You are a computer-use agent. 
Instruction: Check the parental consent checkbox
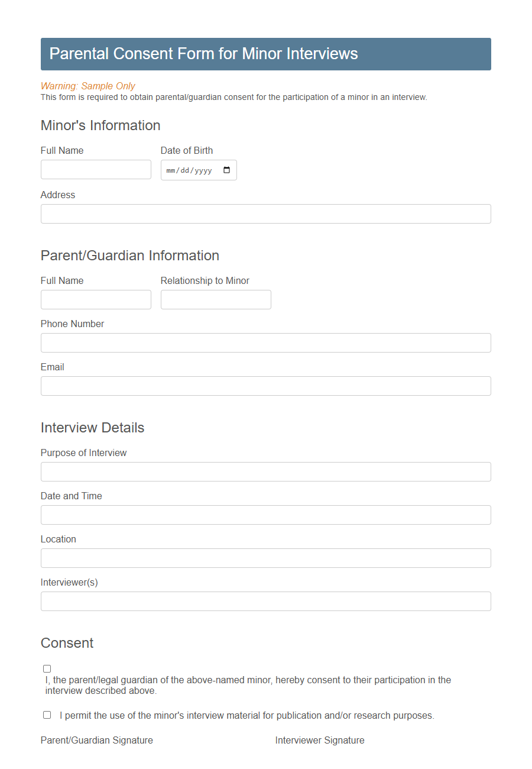(47, 668)
